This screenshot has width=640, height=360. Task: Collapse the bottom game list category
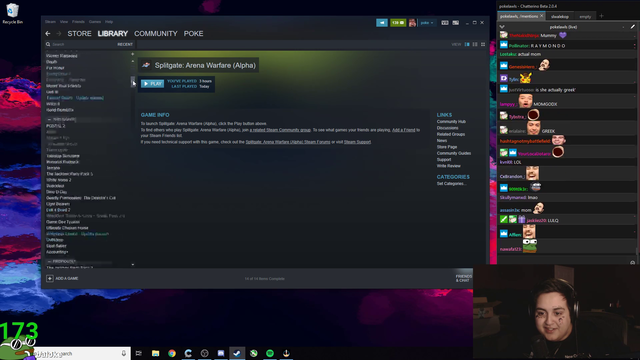click(x=49, y=261)
